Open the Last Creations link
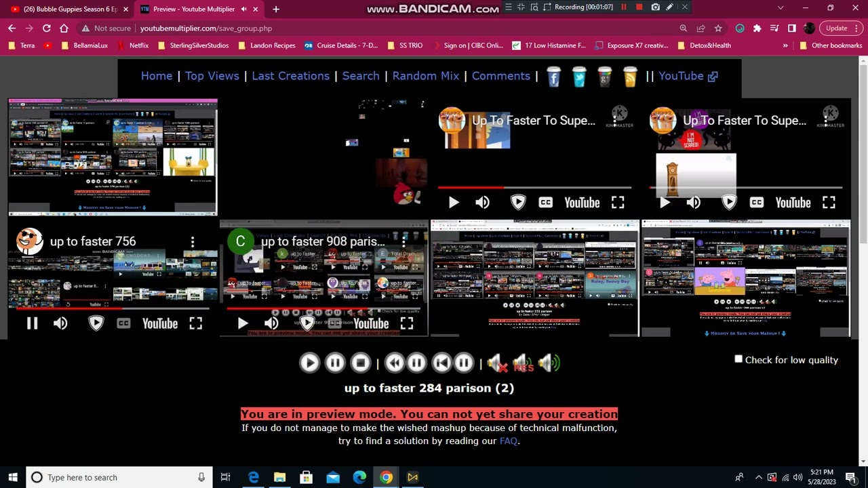Screen dimensions: 868x488 click(x=290, y=76)
